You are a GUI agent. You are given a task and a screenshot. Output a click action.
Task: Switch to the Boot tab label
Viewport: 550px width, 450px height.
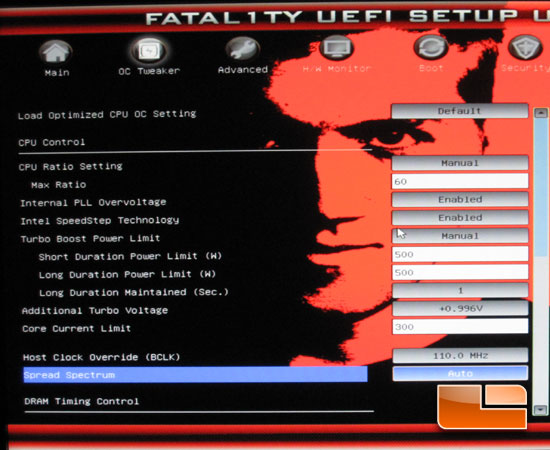[431, 68]
